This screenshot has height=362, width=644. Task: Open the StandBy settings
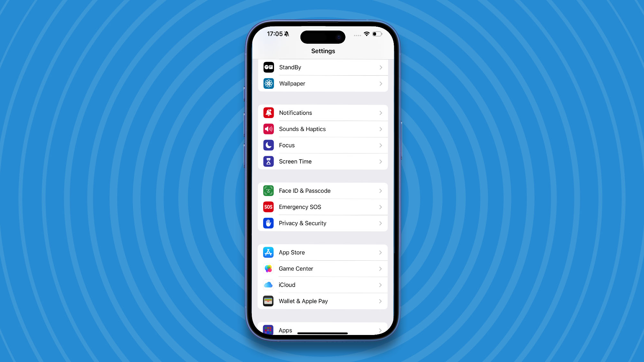click(x=322, y=67)
